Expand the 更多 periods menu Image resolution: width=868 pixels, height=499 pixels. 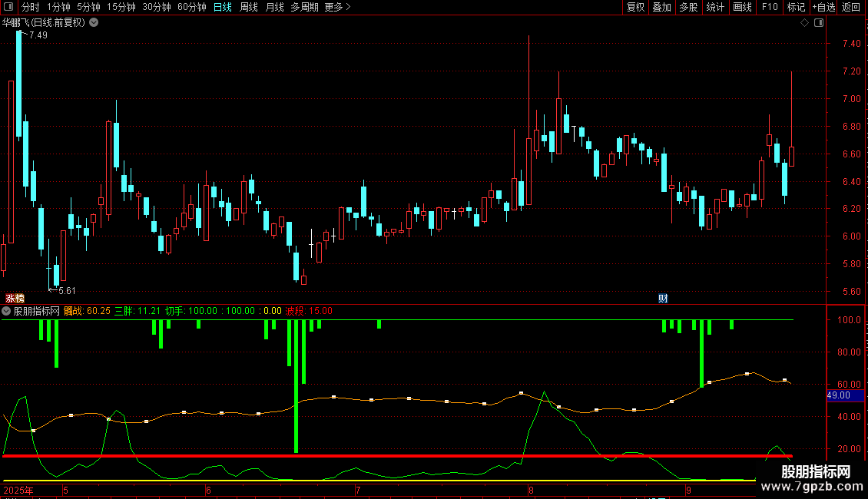(337, 7)
